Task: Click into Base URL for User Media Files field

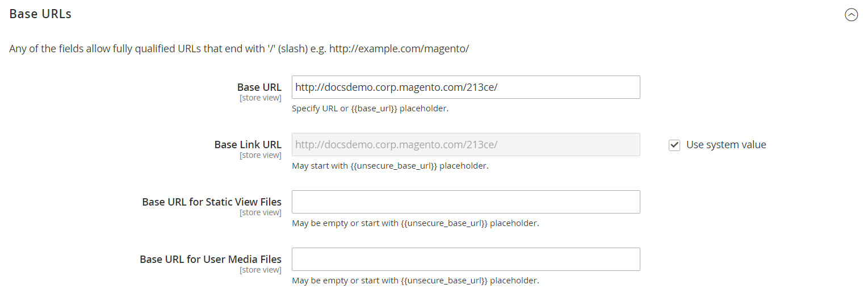Action: tap(466, 260)
